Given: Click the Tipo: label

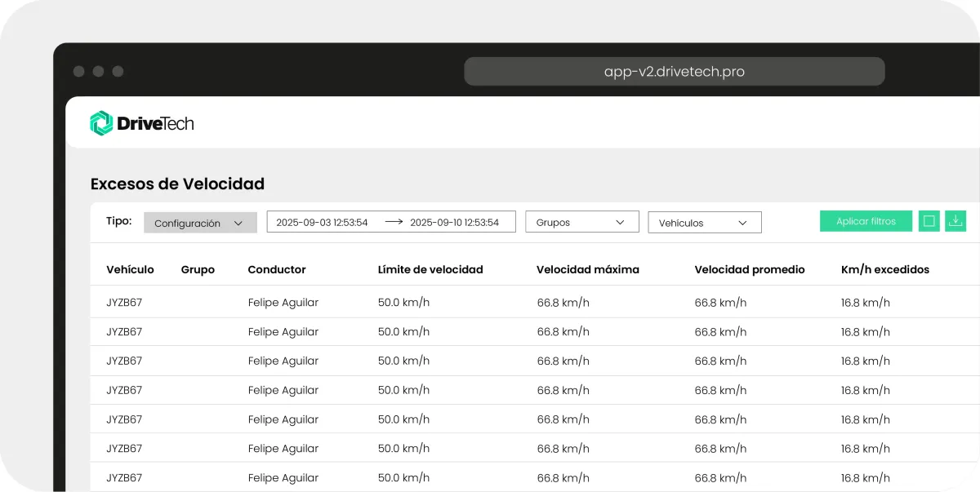Looking at the screenshot, I should click(x=119, y=221).
